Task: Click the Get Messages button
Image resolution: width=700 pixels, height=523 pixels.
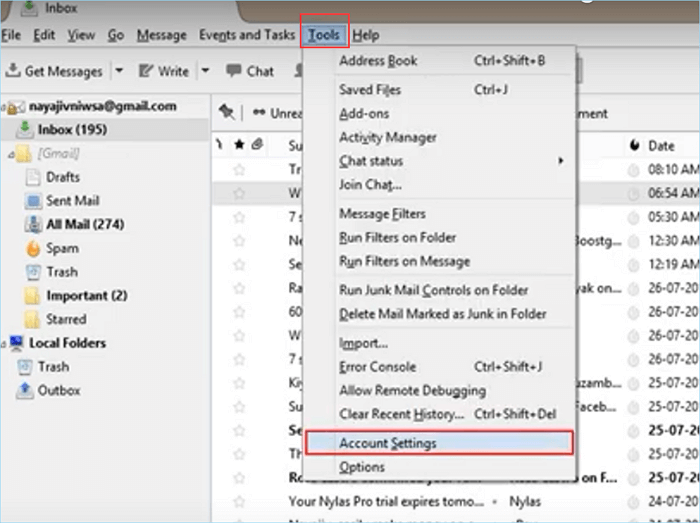Action: tap(54, 71)
